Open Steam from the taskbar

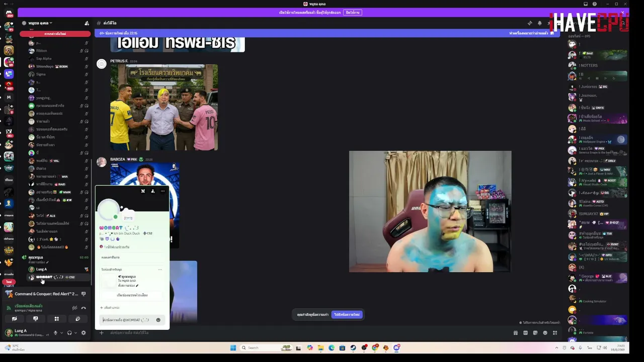click(353, 347)
